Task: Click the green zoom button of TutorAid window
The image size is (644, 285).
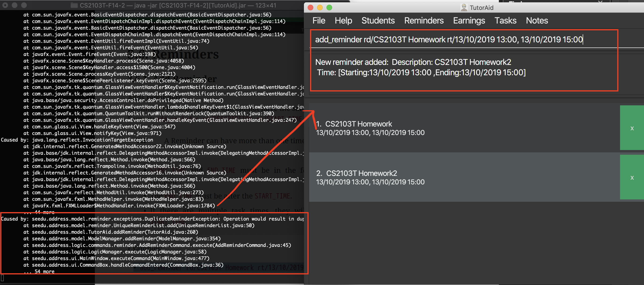Action: [x=329, y=8]
